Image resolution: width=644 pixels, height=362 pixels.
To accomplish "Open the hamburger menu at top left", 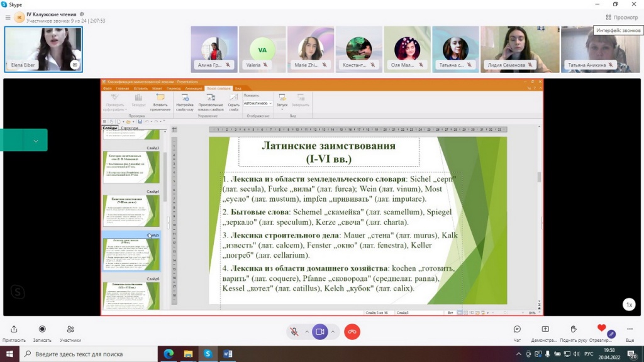I will [x=8, y=18].
